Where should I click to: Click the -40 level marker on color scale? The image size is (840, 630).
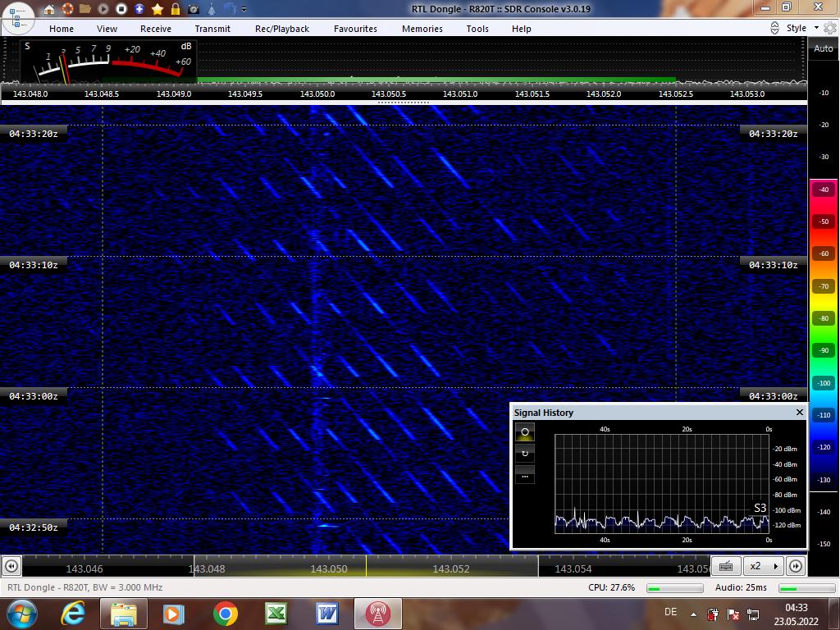[824, 189]
